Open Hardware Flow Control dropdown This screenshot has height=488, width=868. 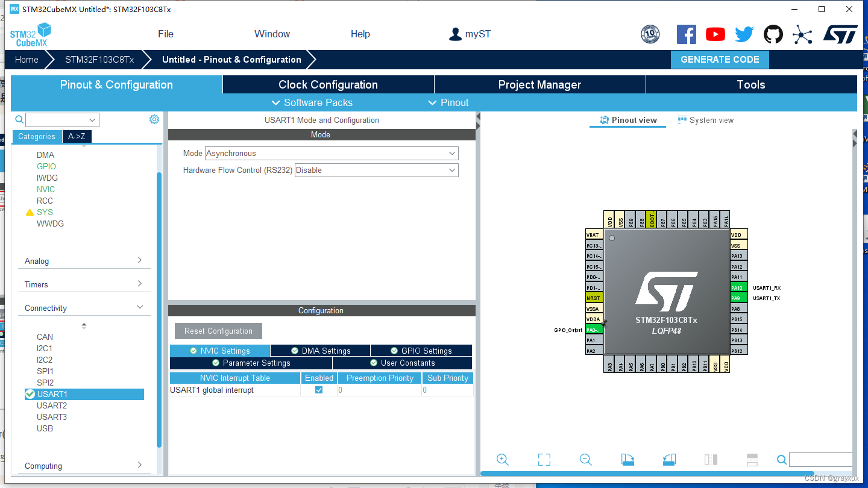pyautogui.click(x=377, y=170)
